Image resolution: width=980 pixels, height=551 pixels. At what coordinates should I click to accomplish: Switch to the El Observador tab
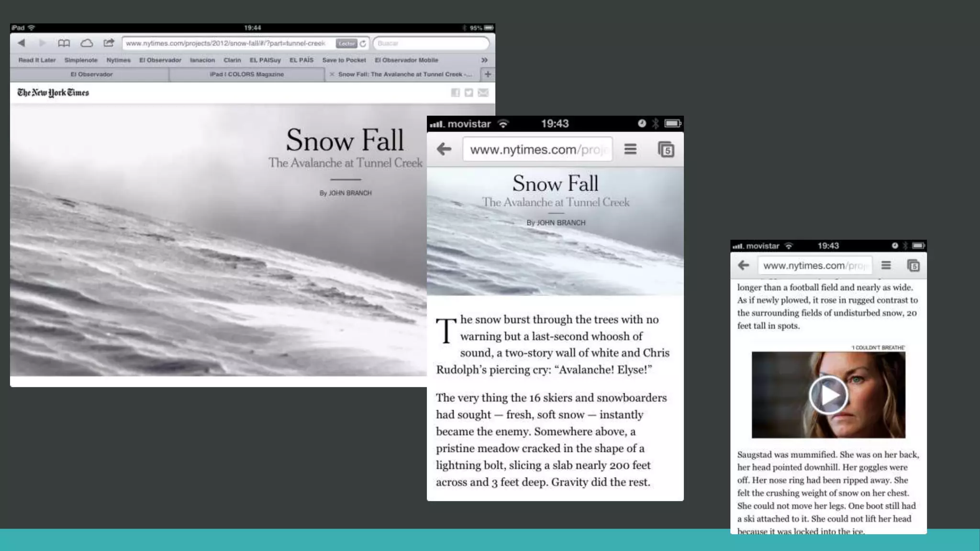(91, 75)
